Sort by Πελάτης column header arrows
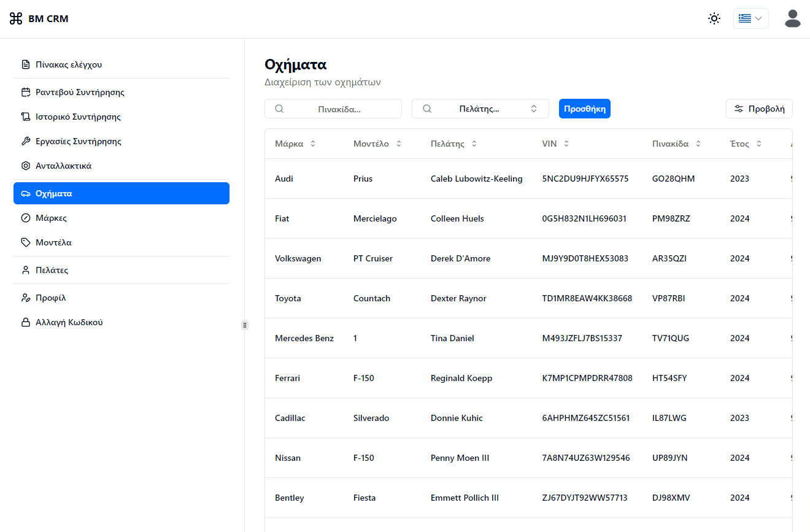The height and width of the screenshot is (532, 810). click(474, 144)
